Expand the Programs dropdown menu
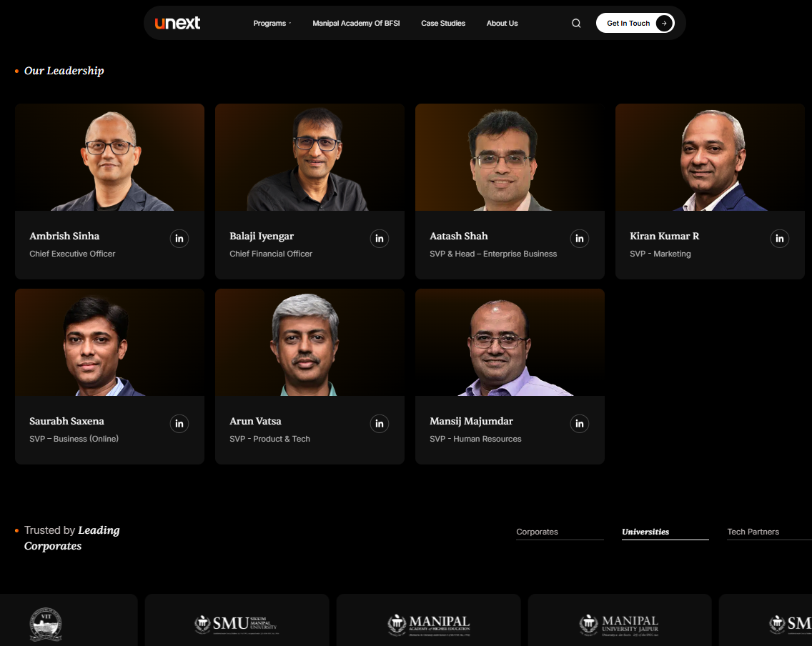Viewport: 812px width, 646px height. pos(272,23)
